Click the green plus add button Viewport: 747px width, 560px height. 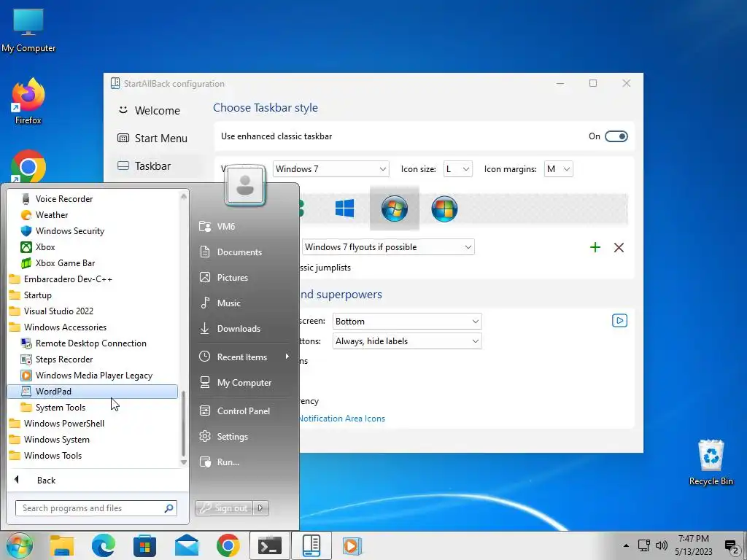[x=595, y=247]
